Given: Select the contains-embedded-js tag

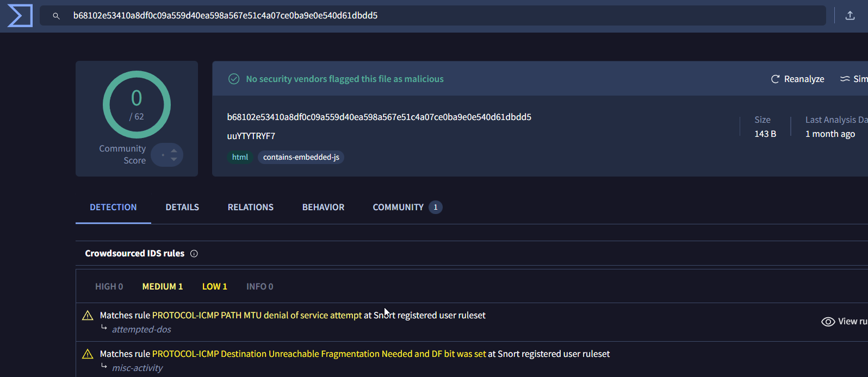Looking at the screenshot, I should click(301, 157).
